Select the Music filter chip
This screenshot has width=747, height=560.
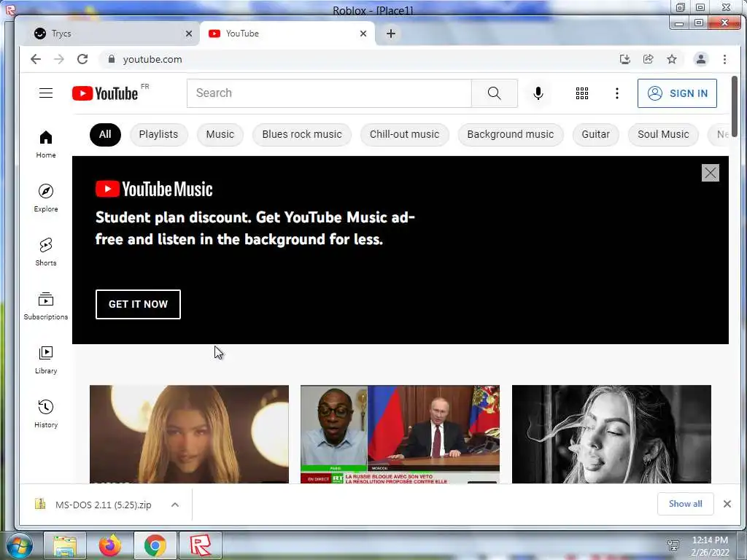coord(220,135)
